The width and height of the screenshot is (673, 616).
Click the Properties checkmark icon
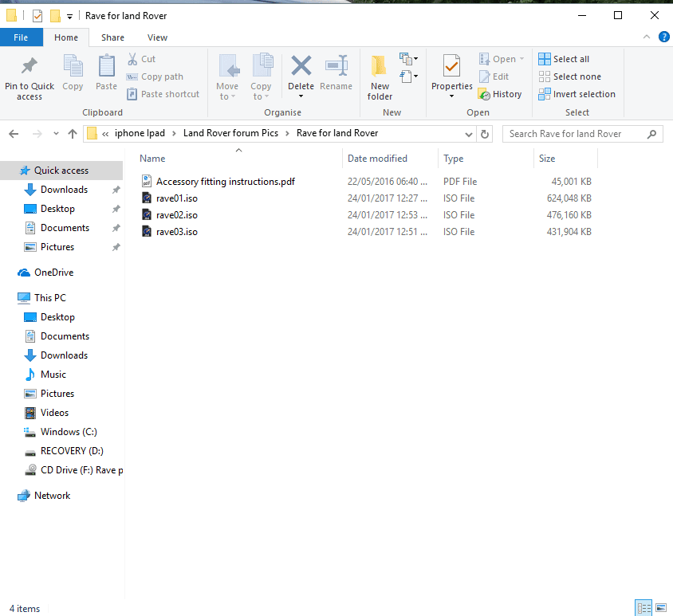[451, 66]
